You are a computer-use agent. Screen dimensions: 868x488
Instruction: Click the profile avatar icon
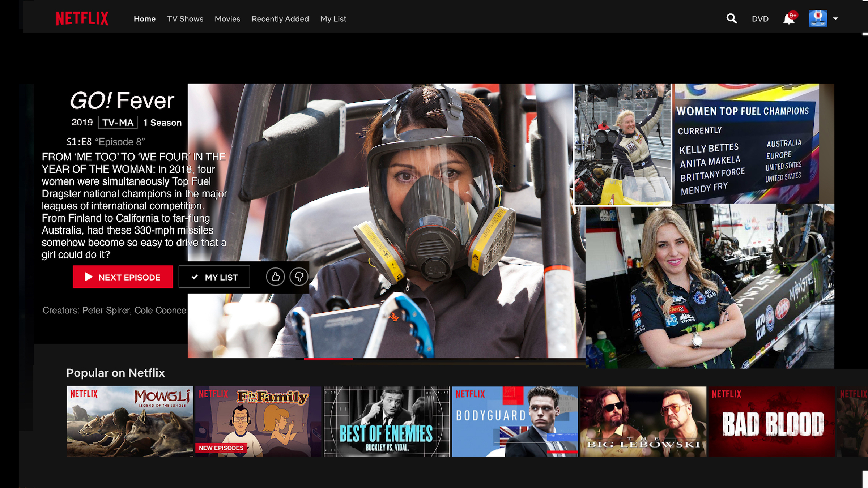tap(818, 18)
